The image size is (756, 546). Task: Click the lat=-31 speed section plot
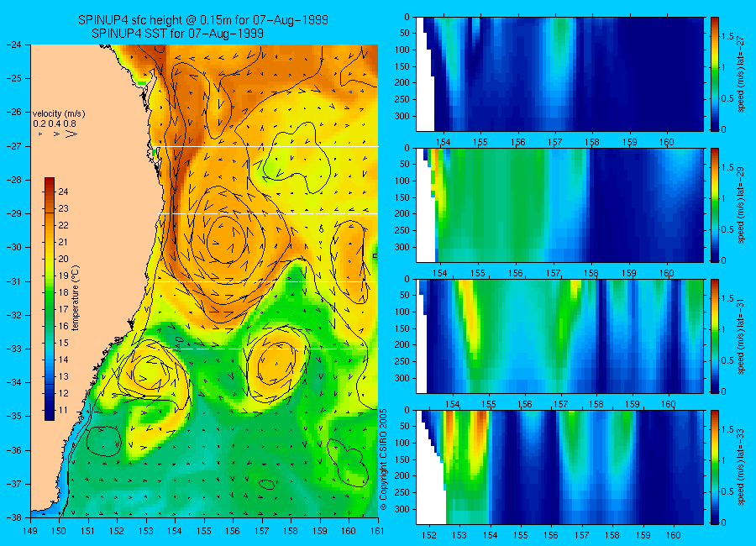pyautogui.click(x=559, y=336)
